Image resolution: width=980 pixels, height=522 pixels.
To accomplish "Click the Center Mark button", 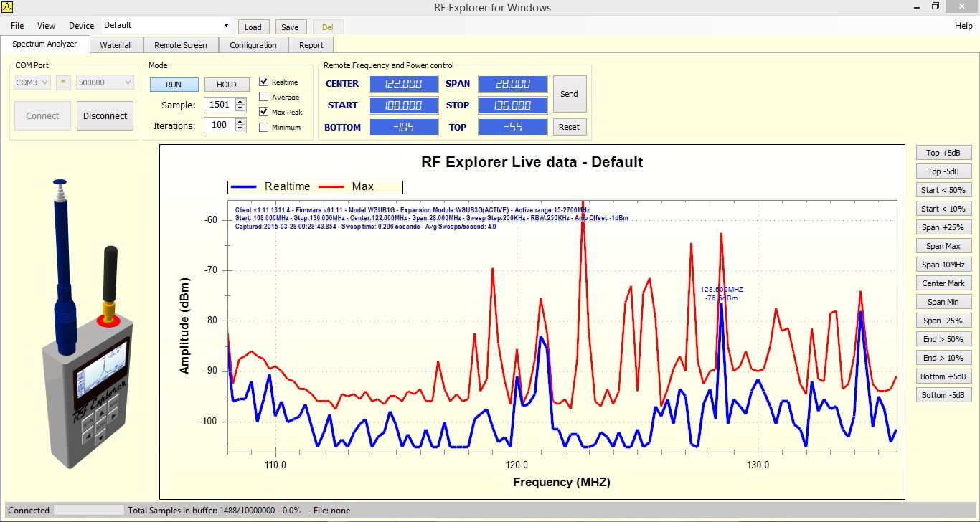I will point(943,283).
